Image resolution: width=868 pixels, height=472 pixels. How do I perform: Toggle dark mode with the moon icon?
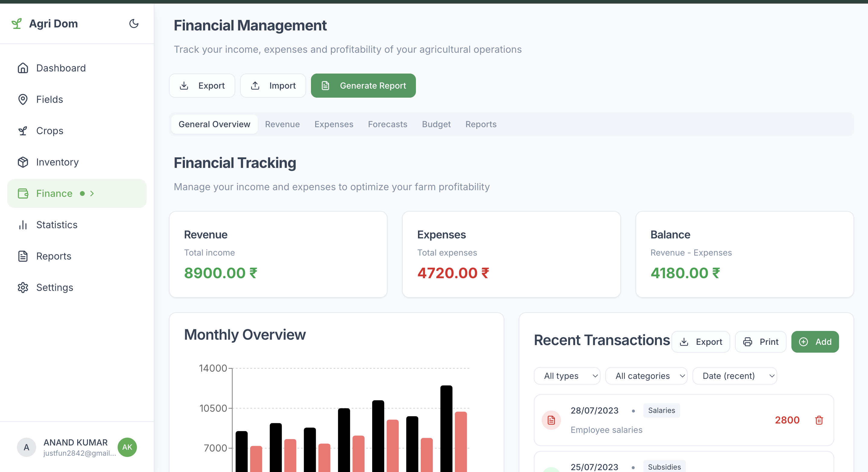(134, 24)
